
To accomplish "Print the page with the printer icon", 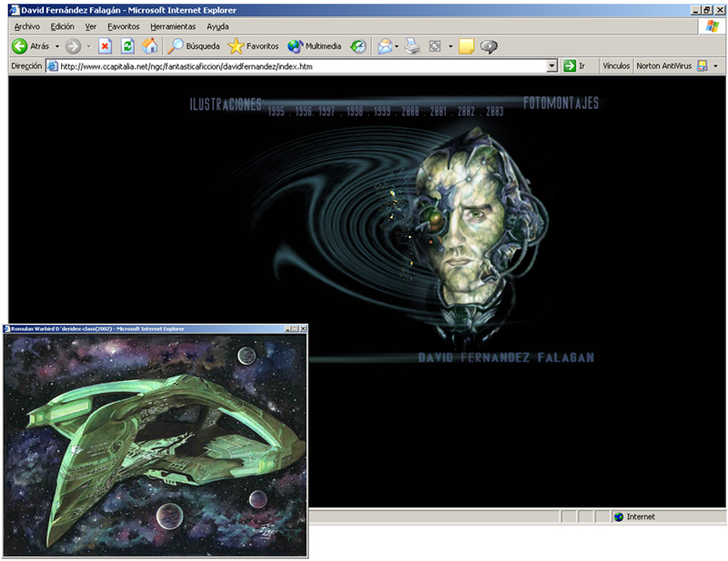I will 412,46.
